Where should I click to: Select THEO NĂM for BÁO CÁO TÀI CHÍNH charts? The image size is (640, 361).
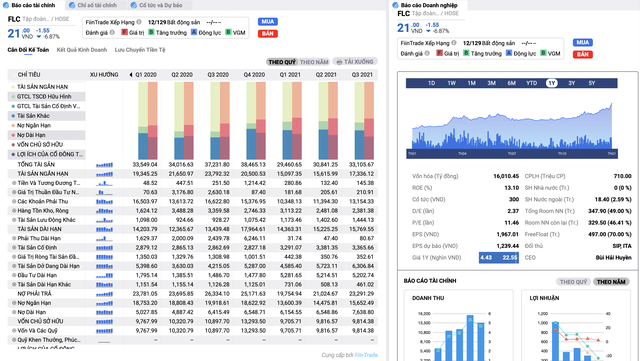[611, 282]
